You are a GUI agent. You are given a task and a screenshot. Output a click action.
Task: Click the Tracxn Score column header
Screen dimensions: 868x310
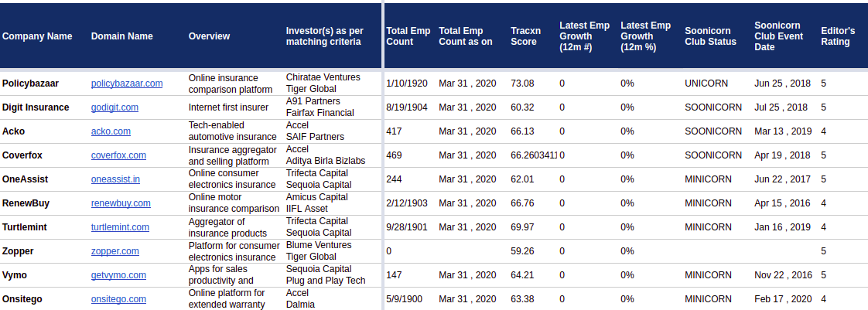pyautogui.click(x=525, y=36)
